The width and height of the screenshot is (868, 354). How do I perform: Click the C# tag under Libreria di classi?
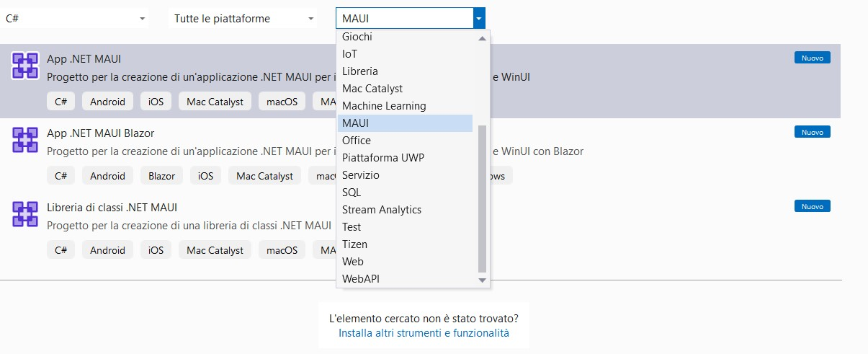point(61,250)
